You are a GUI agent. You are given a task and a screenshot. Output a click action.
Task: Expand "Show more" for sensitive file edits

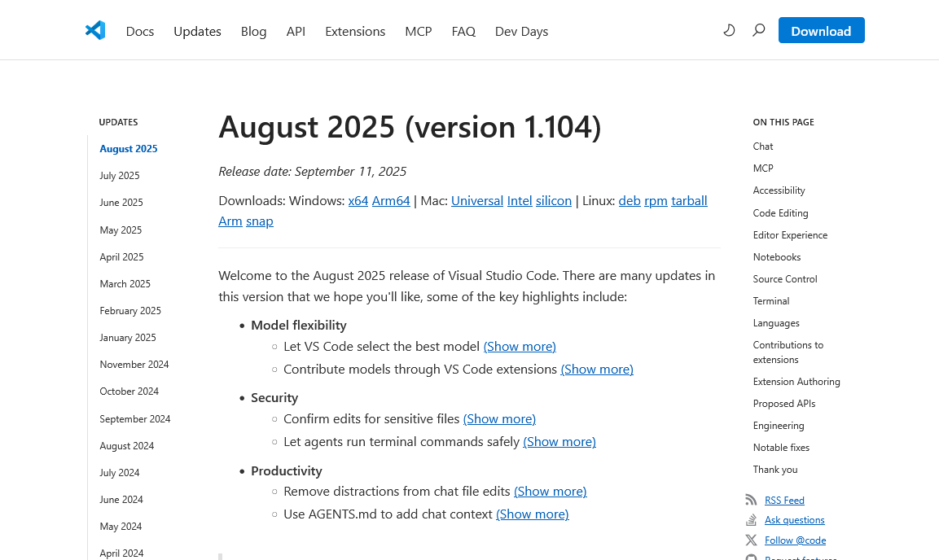(x=499, y=419)
